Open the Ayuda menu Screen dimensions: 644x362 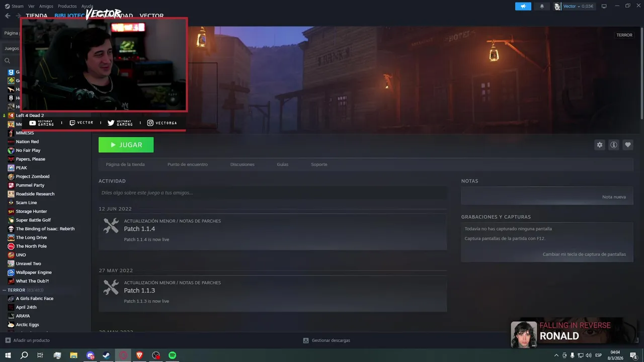[x=87, y=6]
